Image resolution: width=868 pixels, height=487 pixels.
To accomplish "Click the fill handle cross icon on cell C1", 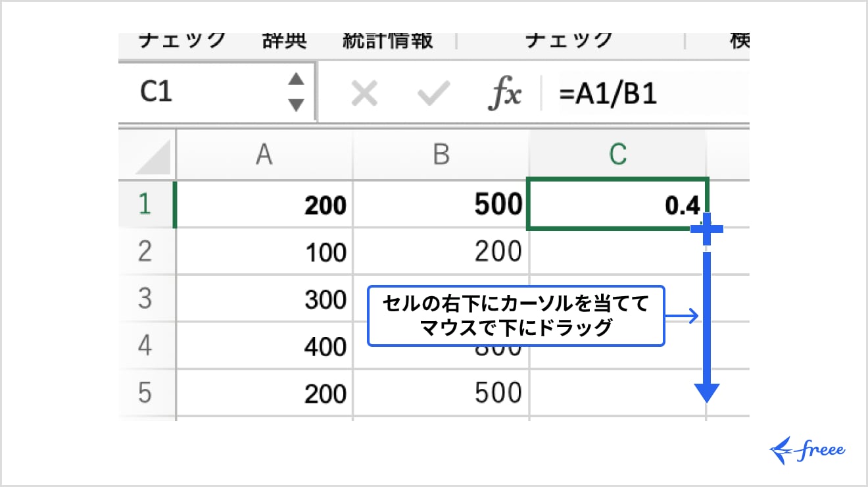I will coord(708,228).
